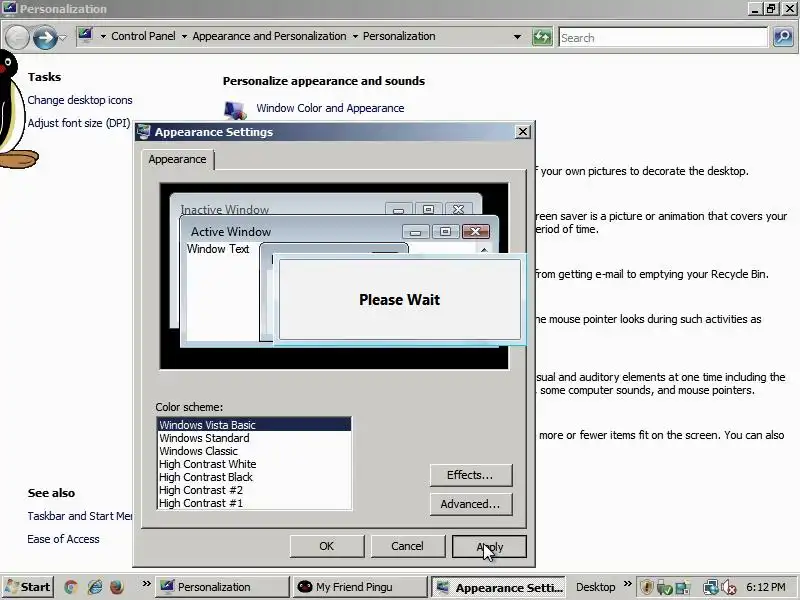Click the search magnifier button
Viewport: 800px width, 600px height.
(783, 37)
